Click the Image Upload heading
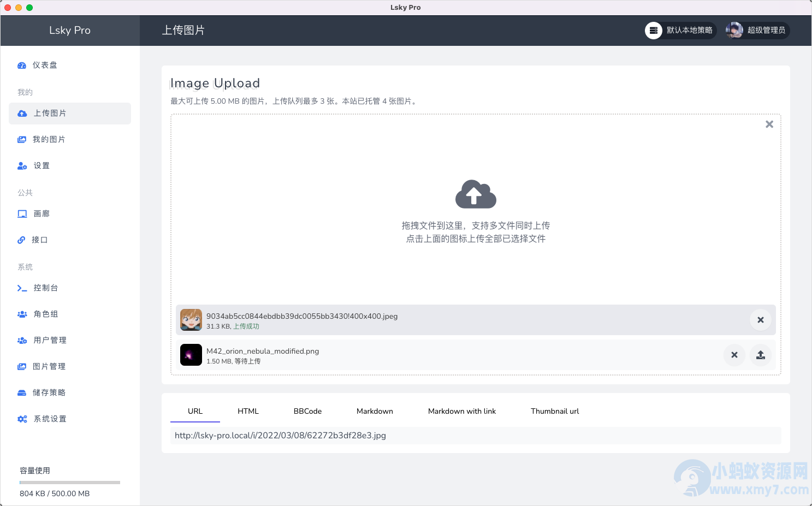This screenshot has height=506, width=812. (215, 83)
